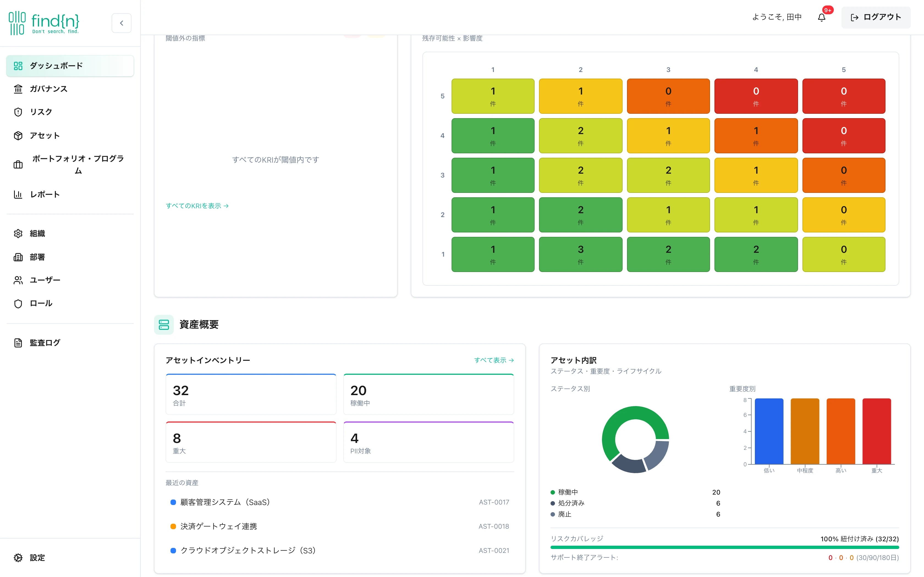Image resolution: width=924 pixels, height=577 pixels.
Task: Follow the すべてのKRIを表示 link
Action: coord(197,206)
